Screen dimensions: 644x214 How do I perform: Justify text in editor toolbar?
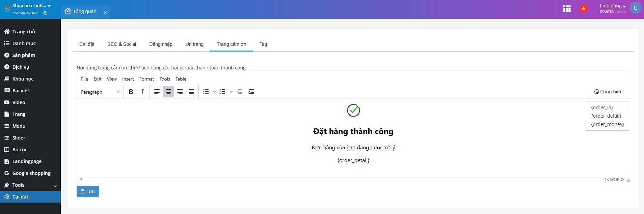pyautogui.click(x=191, y=92)
